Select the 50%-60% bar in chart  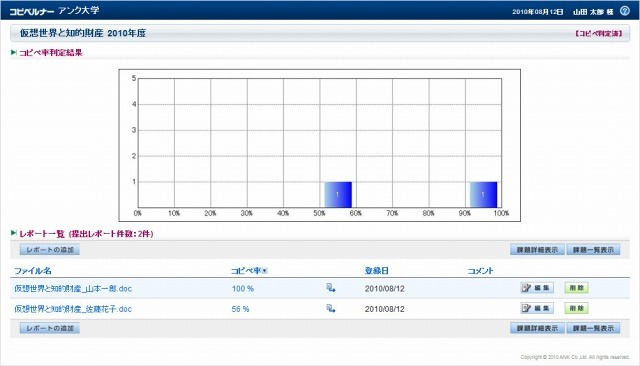point(338,194)
